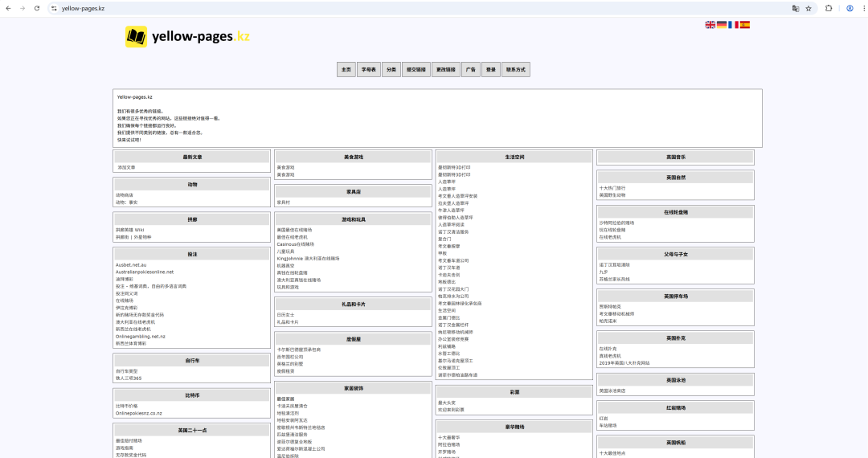This screenshot has width=868, height=458.
Task: Open the 铁人三项365 link
Action: [x=129, y=378]
